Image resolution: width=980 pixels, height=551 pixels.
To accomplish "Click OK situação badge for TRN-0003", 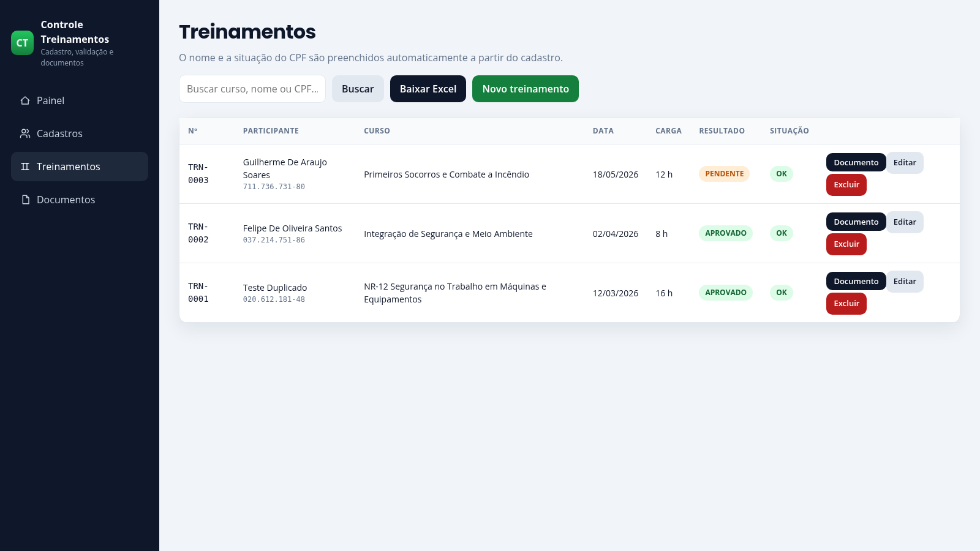I will [782, 174].
